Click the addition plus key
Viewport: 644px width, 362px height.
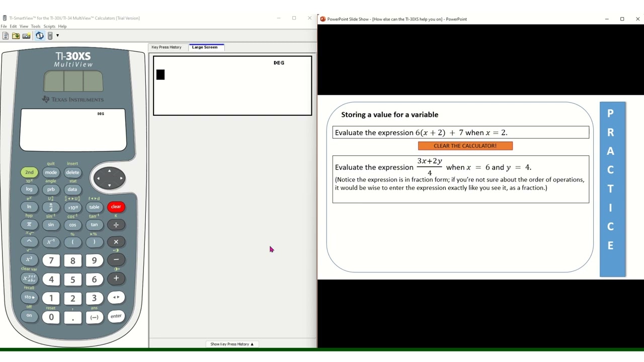coord(116,279)
